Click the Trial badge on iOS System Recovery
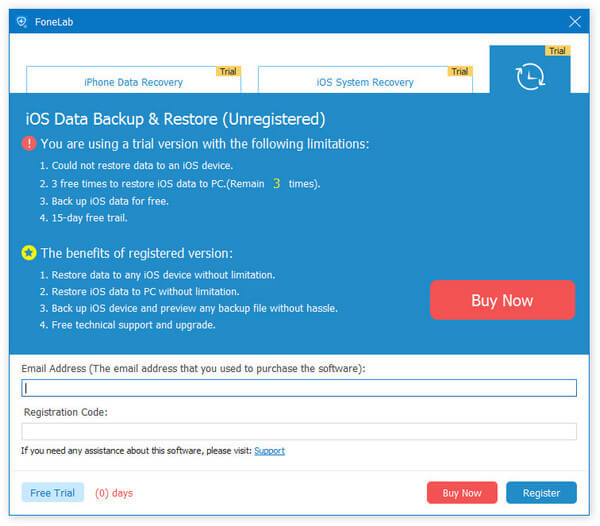 click(460, 72)
